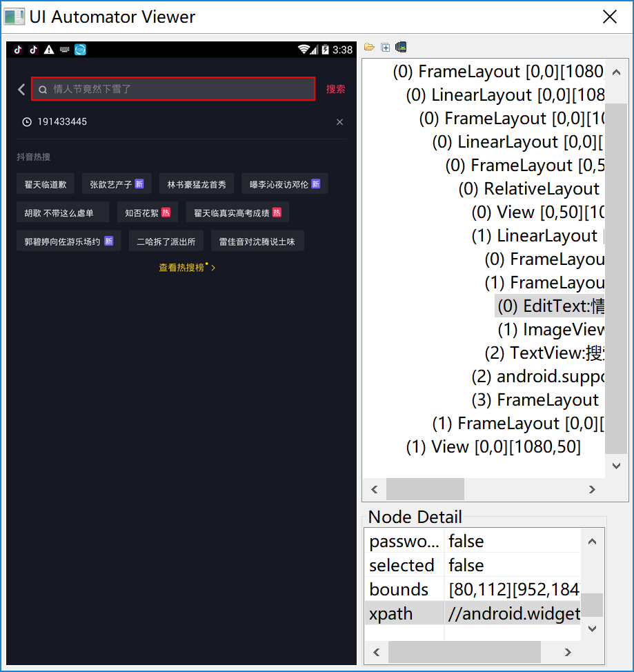Click the red 搜索 button

(335, 89)
